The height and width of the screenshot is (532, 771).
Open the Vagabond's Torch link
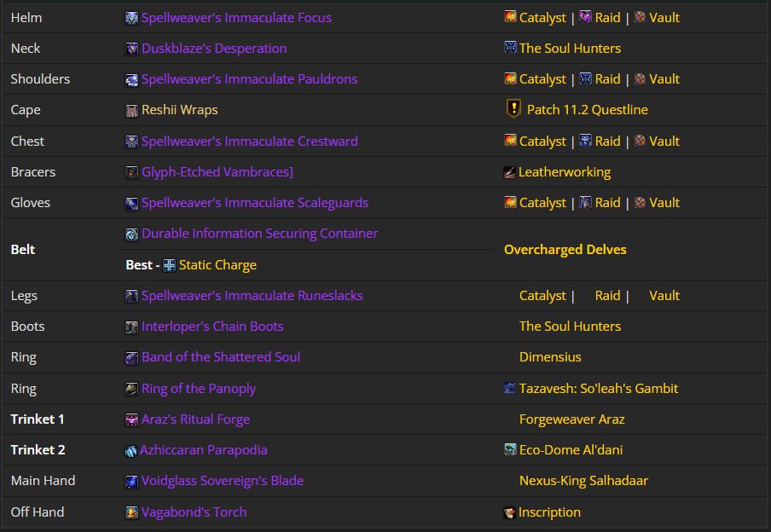click(x=193, y=512)
